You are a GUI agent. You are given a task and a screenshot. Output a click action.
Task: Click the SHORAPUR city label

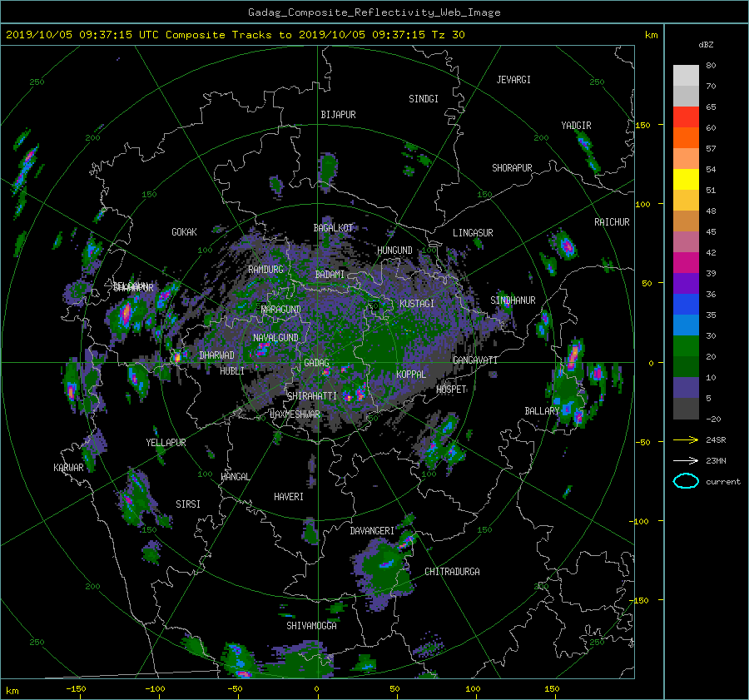(x=512, y=168)
